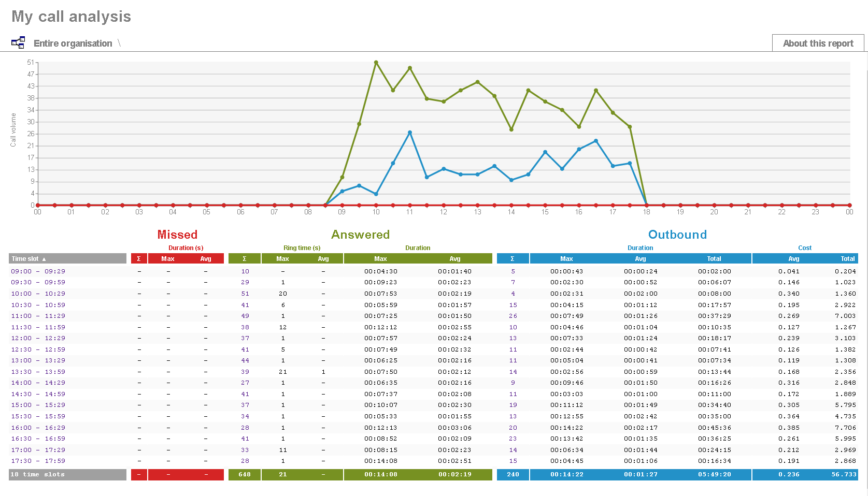868x496 pixels.
Task: Sort by the Missed Max column
Action: click(167, 258)
